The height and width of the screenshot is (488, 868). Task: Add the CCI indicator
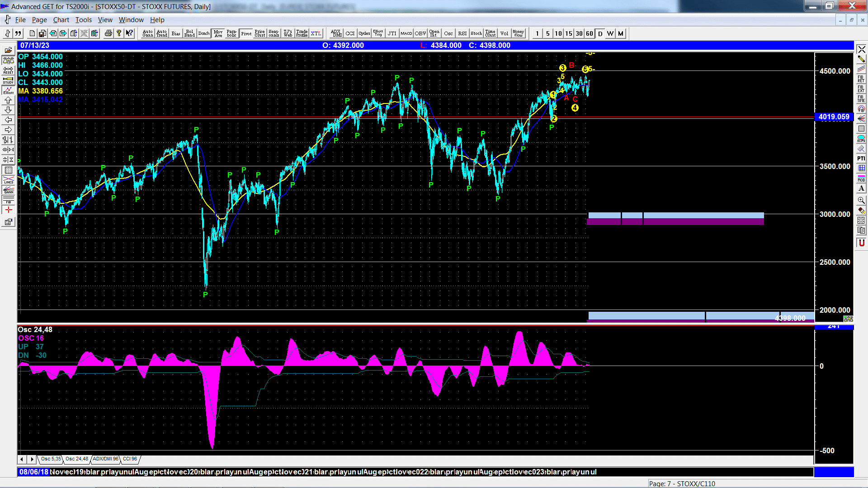click(350, 33)
